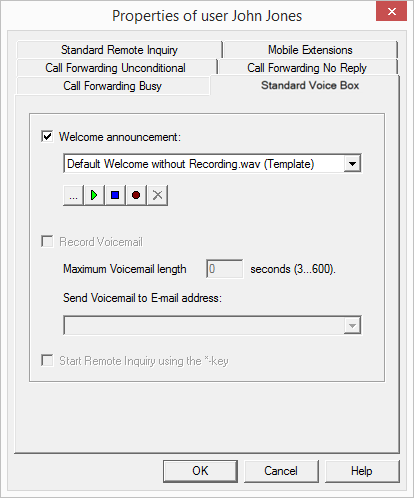The image size is (414, 498).
Task: Confirm changes with OK button
Action: 200,471
